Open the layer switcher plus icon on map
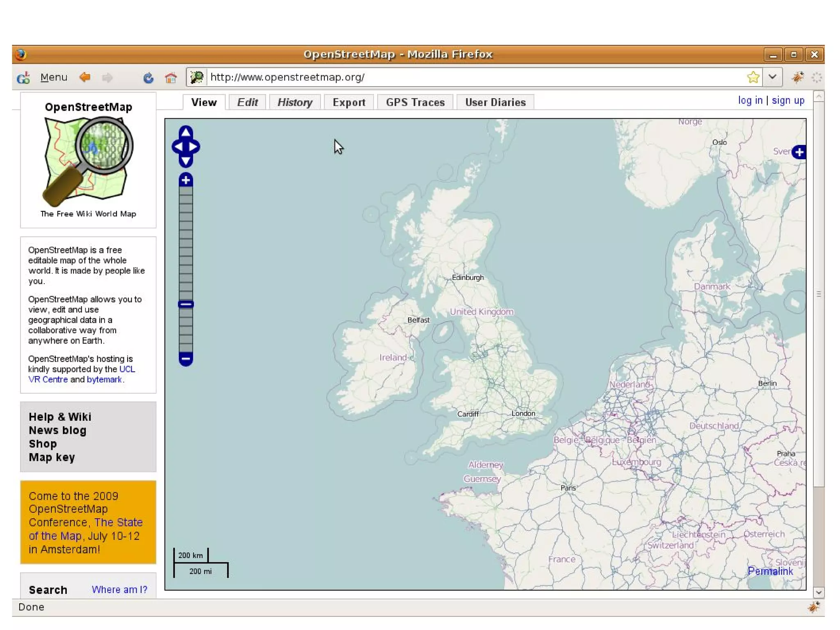 tap(799, 152)
